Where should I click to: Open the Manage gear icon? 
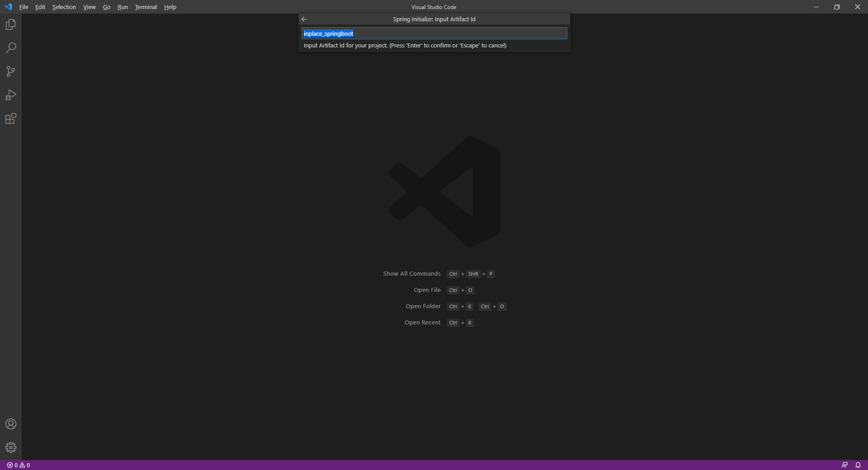tap(11, 447)
